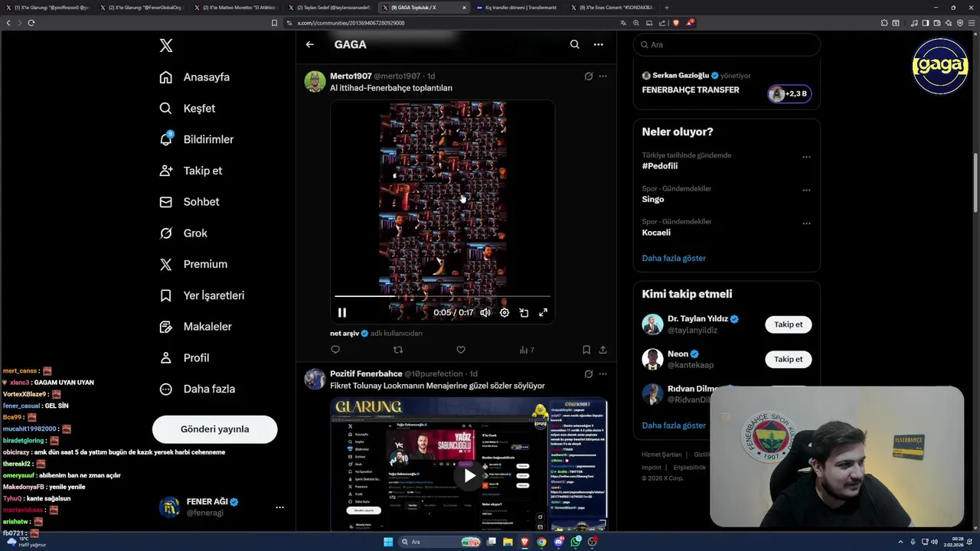Like the Merto1907 post

pos(461,350)
